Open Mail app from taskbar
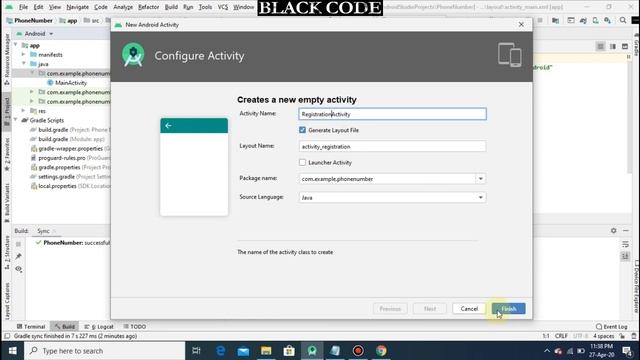The width and height of the screenshot is (640, 360). 243,351
